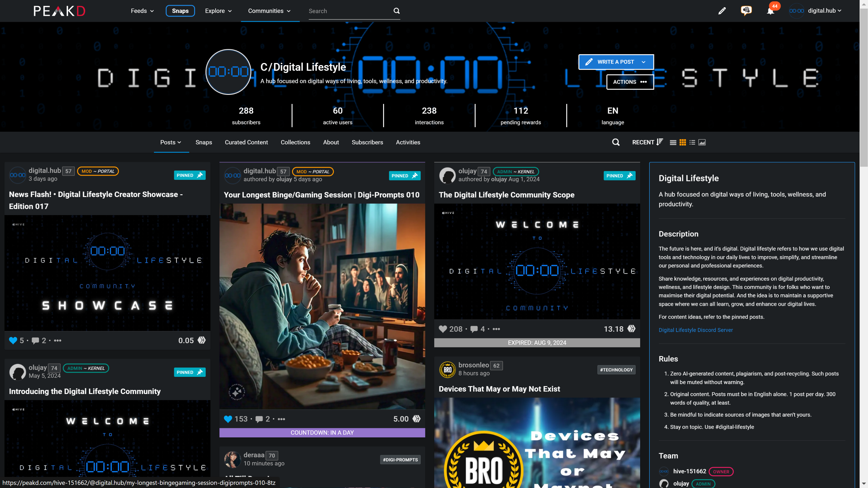Click the digital.hub avatar in header
Viewport: 868px width, 488px height.
point(797,11)
